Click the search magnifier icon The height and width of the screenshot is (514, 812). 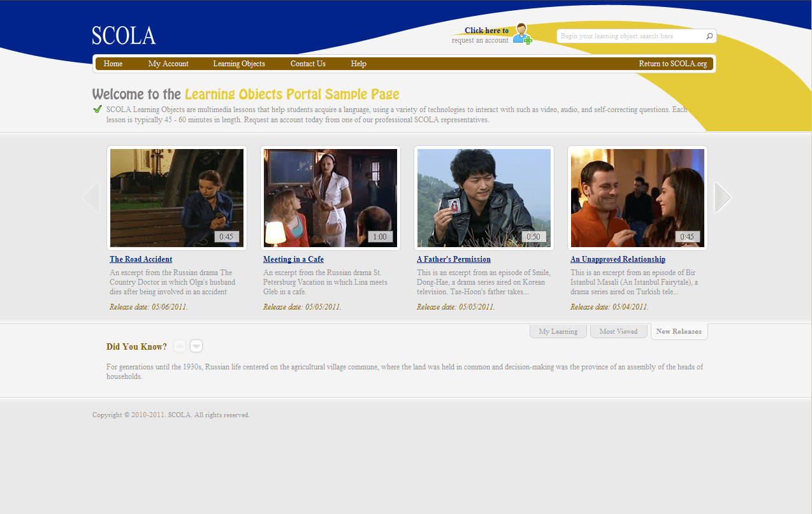pyautogui.click(x=709, y=36)
